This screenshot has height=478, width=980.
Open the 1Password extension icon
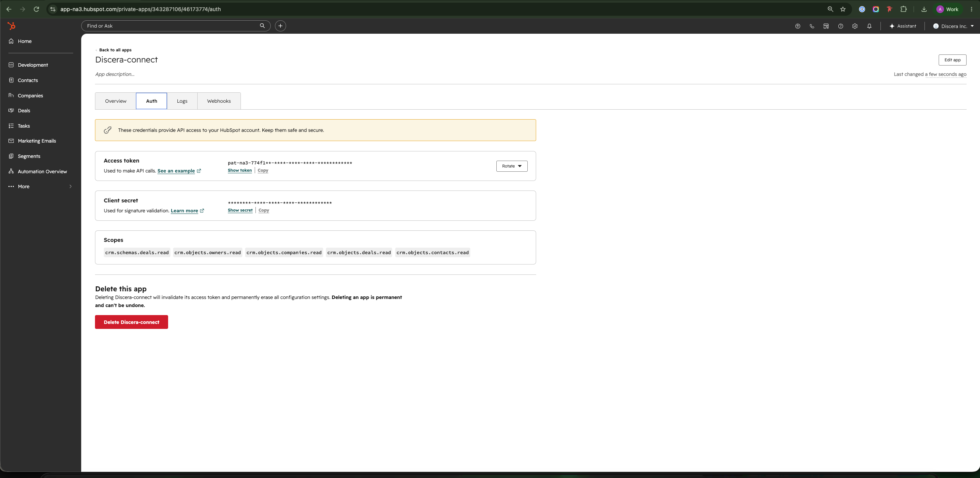(x=862, y=9)
